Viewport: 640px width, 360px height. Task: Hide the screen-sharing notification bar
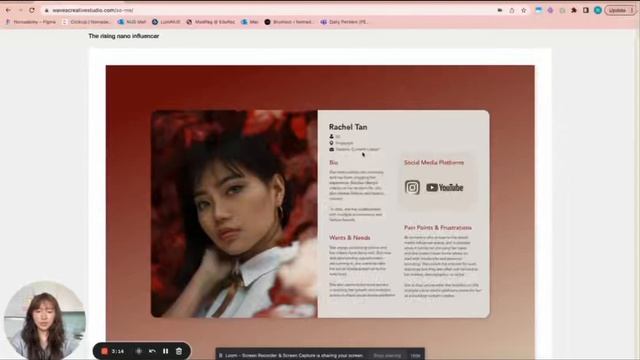tap(416, 356)
